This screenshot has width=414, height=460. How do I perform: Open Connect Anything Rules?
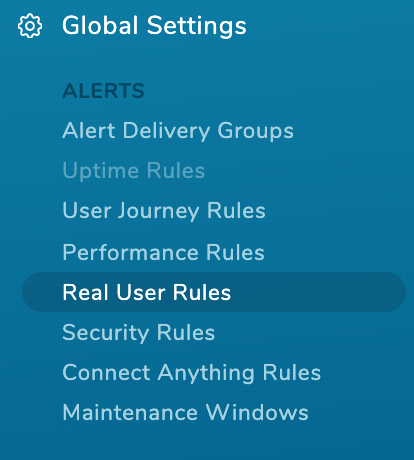click(192, 373)
